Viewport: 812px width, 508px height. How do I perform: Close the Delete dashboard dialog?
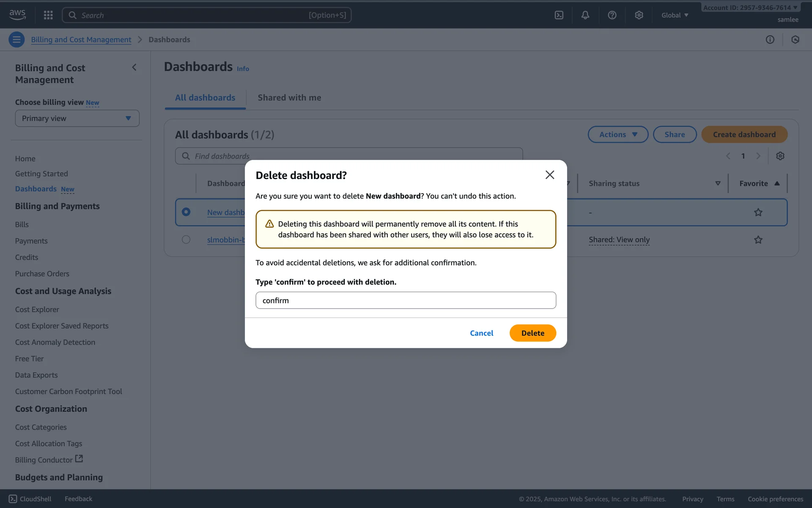coord(549,175)
